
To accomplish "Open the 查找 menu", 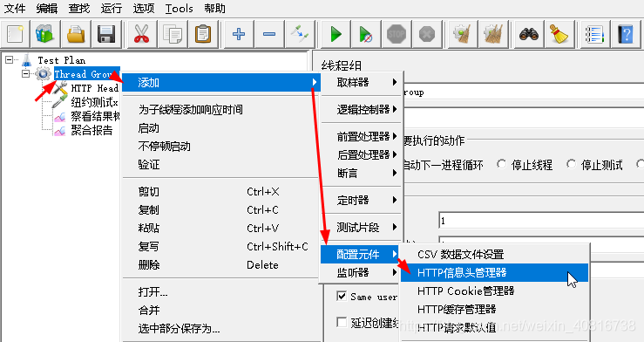I will coord(78,8).
